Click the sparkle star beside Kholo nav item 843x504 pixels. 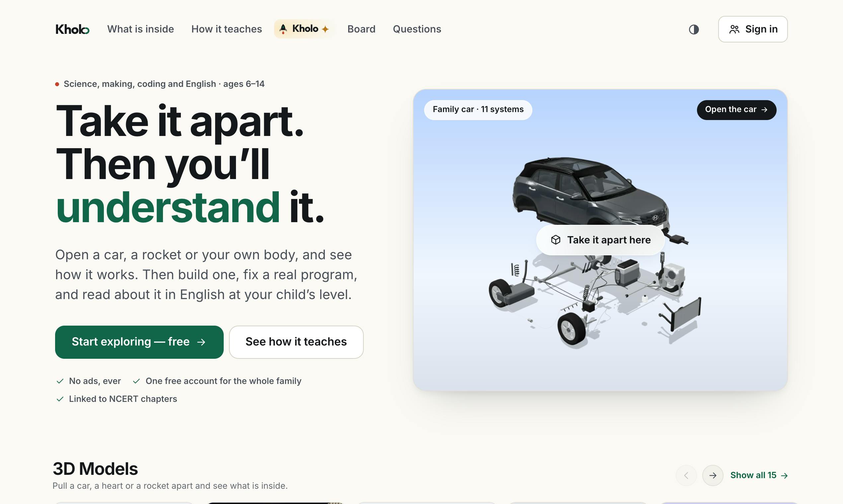(x=325, y=29)
